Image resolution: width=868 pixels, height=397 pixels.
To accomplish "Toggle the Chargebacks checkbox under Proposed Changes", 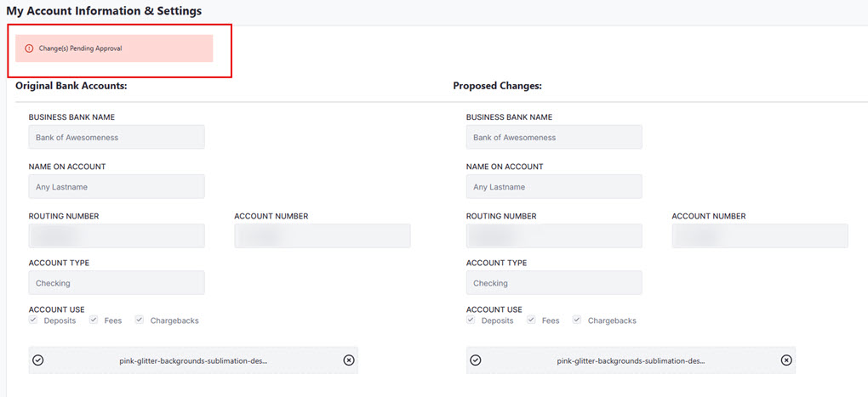I will [577, 320].
